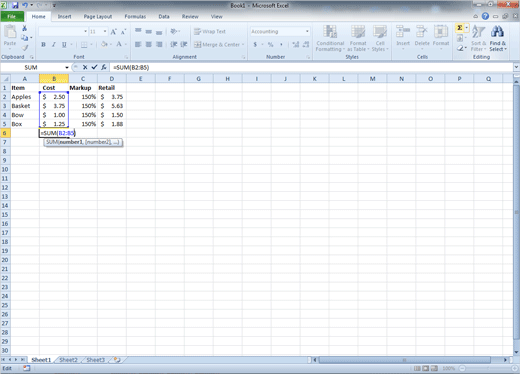The height and width of the screenshot is (374, 520).
Task: Click the Top Align icon
Action: click(x=138, y=31)
